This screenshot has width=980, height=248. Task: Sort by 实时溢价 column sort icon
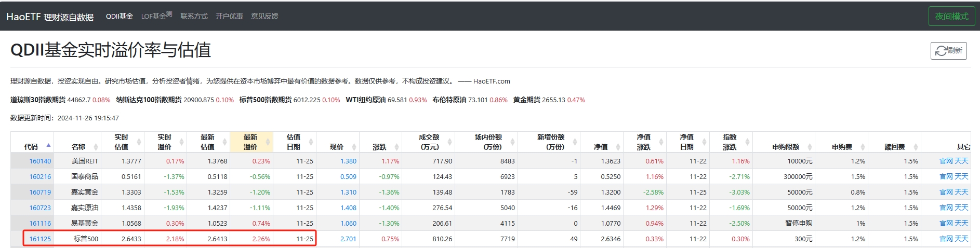click(182, 142)
